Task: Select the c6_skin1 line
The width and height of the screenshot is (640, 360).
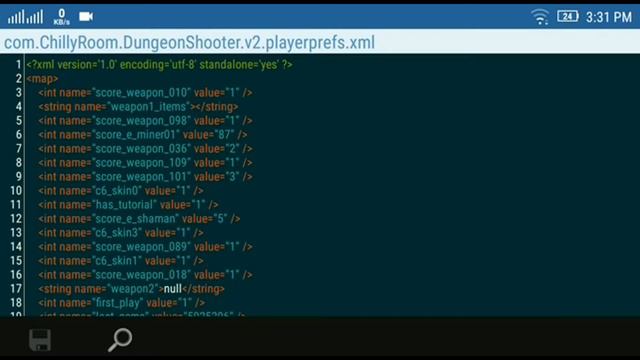Action: [121, 261]
